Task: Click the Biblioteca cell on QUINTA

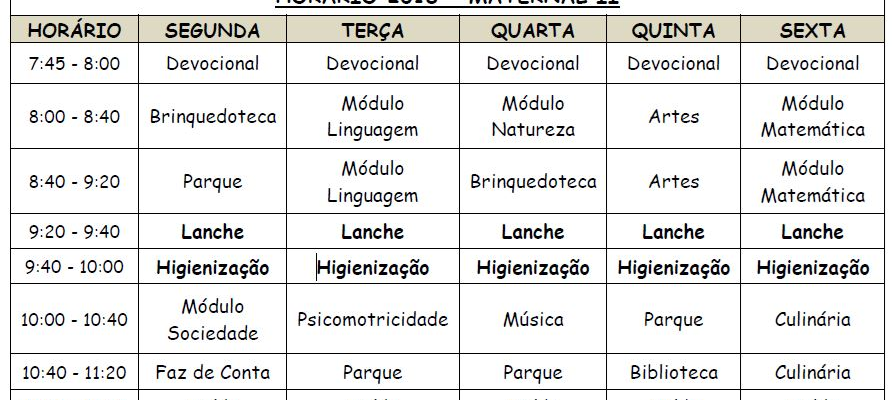Action: point(674,372)
